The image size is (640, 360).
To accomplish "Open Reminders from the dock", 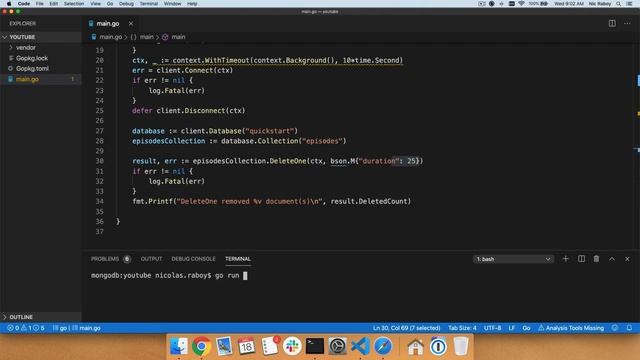I will coord(269,346).
